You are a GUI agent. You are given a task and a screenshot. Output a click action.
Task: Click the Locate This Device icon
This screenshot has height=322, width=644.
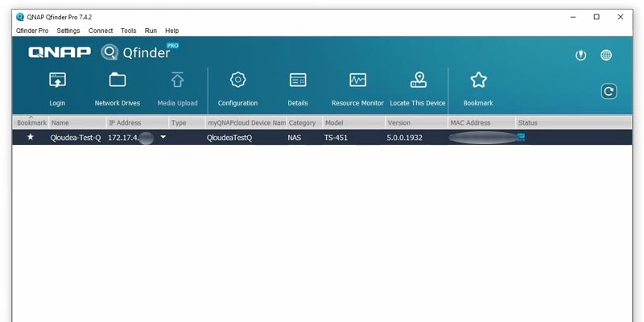418,80
